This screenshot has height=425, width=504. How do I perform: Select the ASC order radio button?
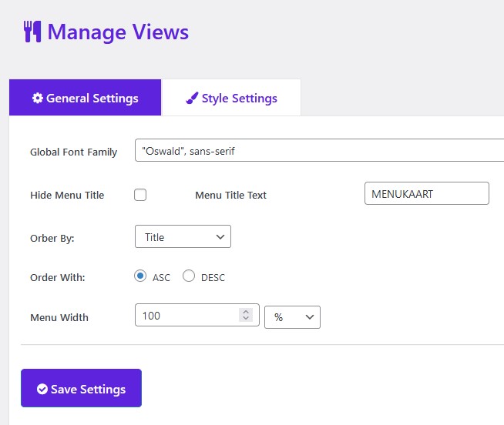[140, 276]
